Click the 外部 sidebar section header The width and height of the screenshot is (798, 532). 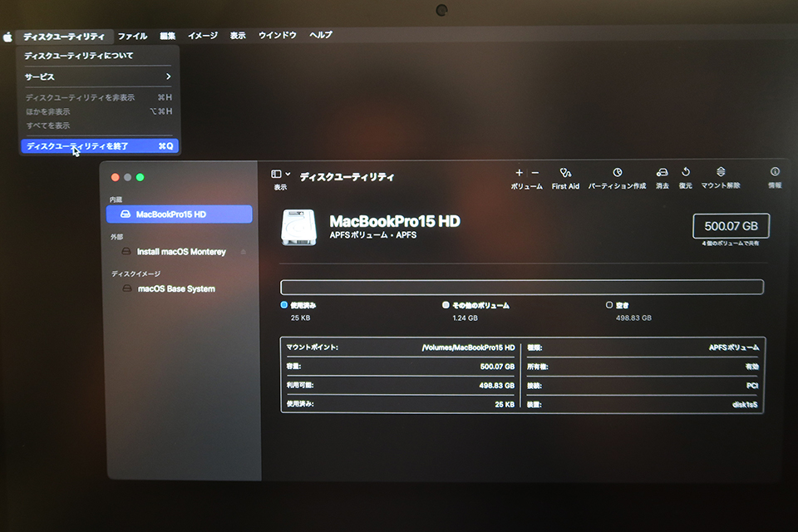click(116, 237)
